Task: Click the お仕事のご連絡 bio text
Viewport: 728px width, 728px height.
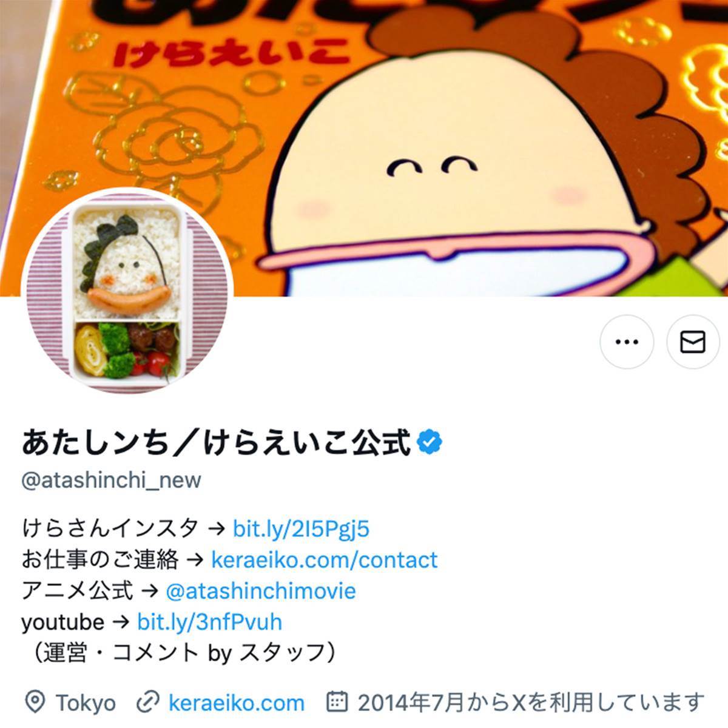Action: [x=100, y=559]
